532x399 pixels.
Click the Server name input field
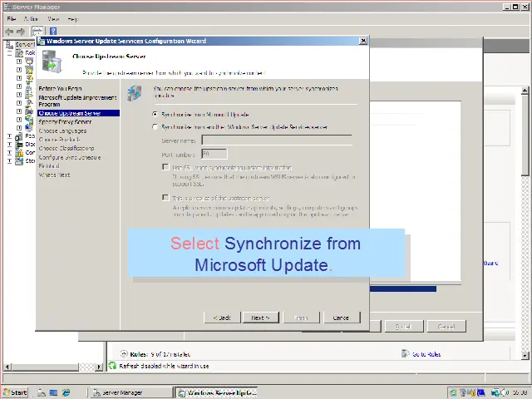point(277,140)
